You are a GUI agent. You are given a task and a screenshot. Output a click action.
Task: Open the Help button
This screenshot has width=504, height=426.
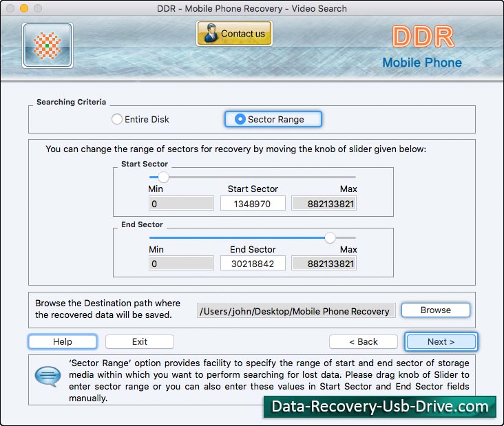63,341
